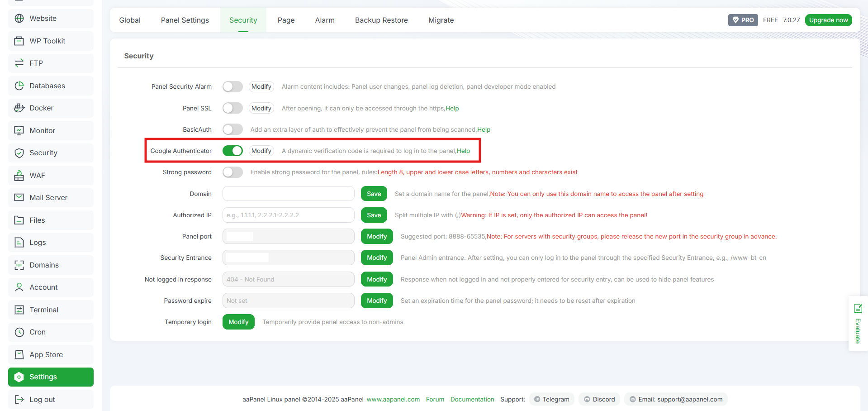Image resolution: width=868 pixels, height=411 pixels.
Task: Click the Website globe icon in sidebar
Action: click(19, 19)
